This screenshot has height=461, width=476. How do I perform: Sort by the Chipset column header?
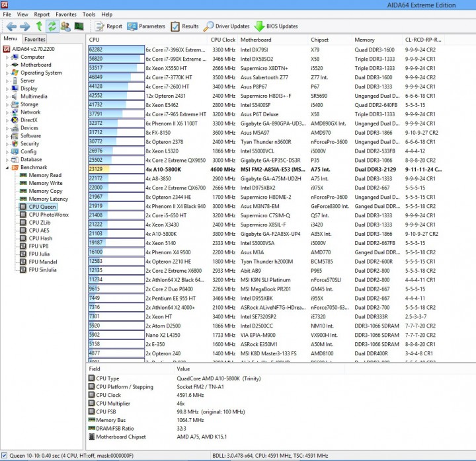(x=330, y=40)
